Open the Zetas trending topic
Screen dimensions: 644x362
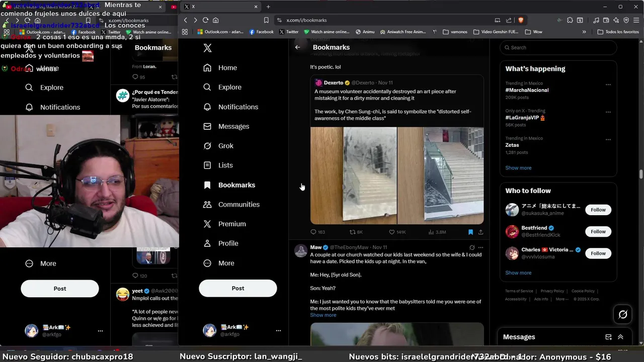[512, 145]
